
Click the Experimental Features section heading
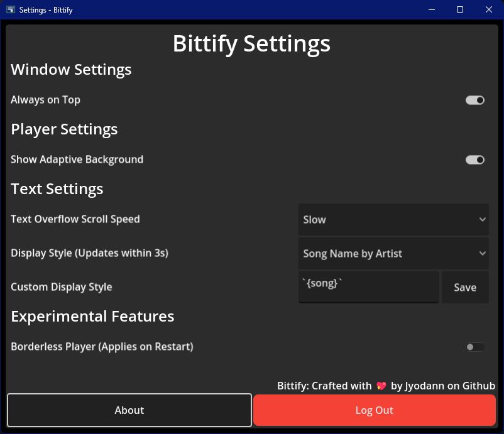coord(92,317)
